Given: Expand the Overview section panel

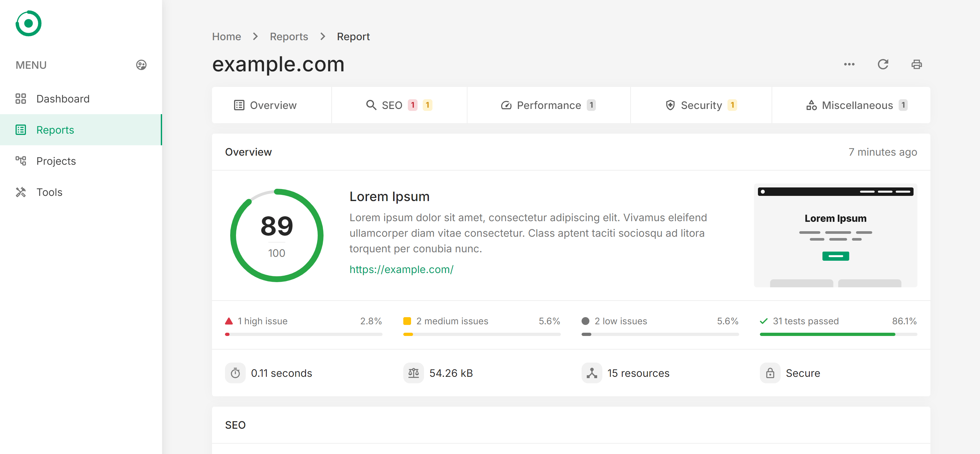Looking at the screenshot, I should (249, 152).
